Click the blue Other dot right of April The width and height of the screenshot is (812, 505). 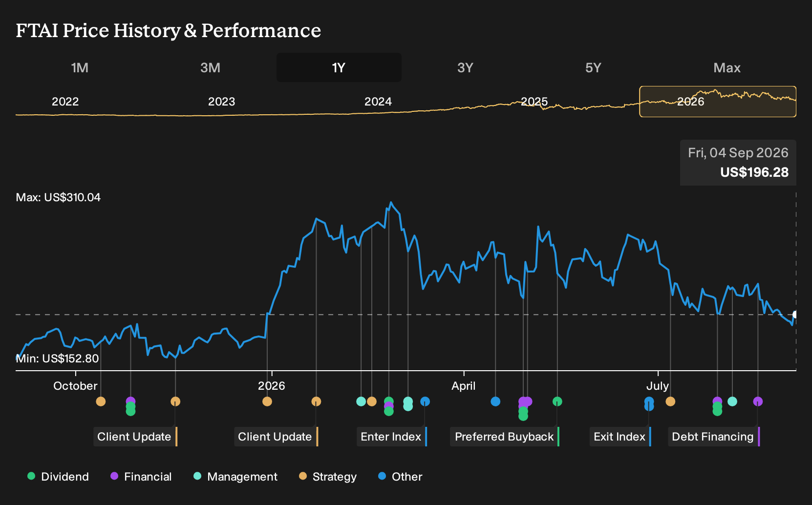click(495, 401)
